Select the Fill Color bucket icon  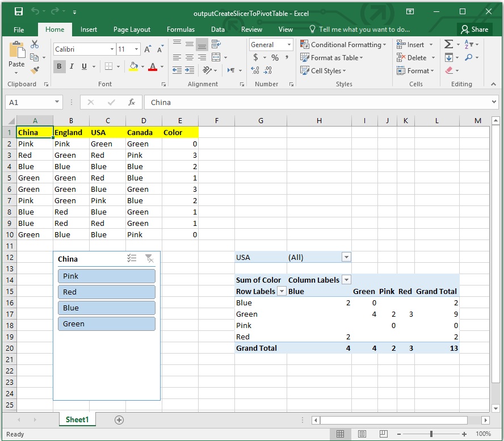pos(135,66)
